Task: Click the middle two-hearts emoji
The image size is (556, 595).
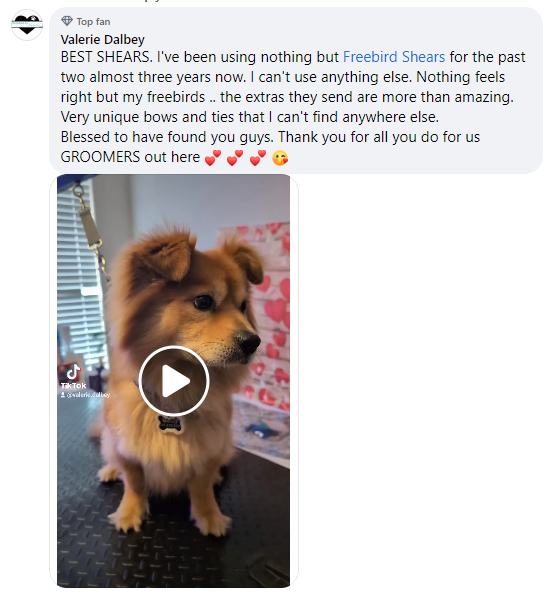Action: 235,158
